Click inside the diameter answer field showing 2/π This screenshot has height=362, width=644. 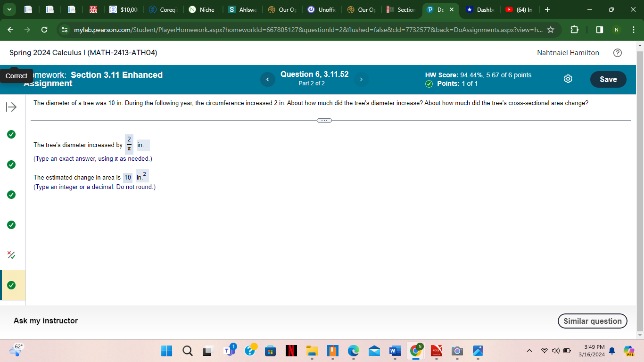coord(129,145)
